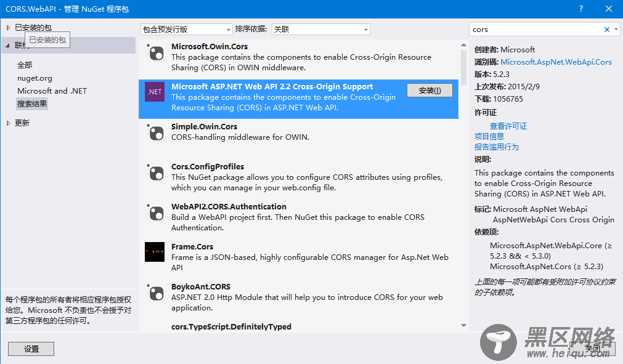
Task: Open help with the question mark icon
Action: point(581,9)
